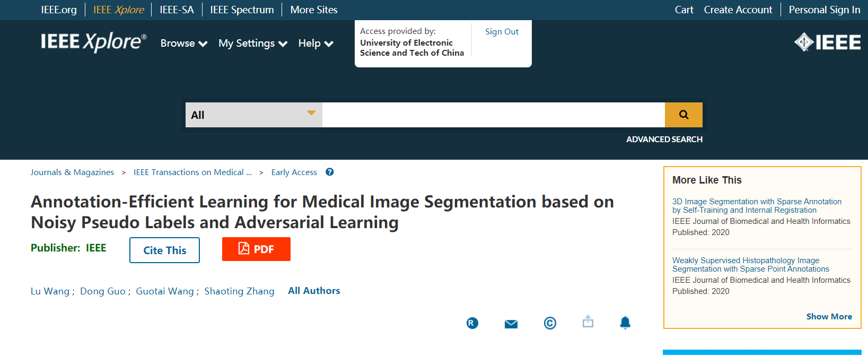
Task: Click the alerts bell icon
Action: [x=625, y=323]
